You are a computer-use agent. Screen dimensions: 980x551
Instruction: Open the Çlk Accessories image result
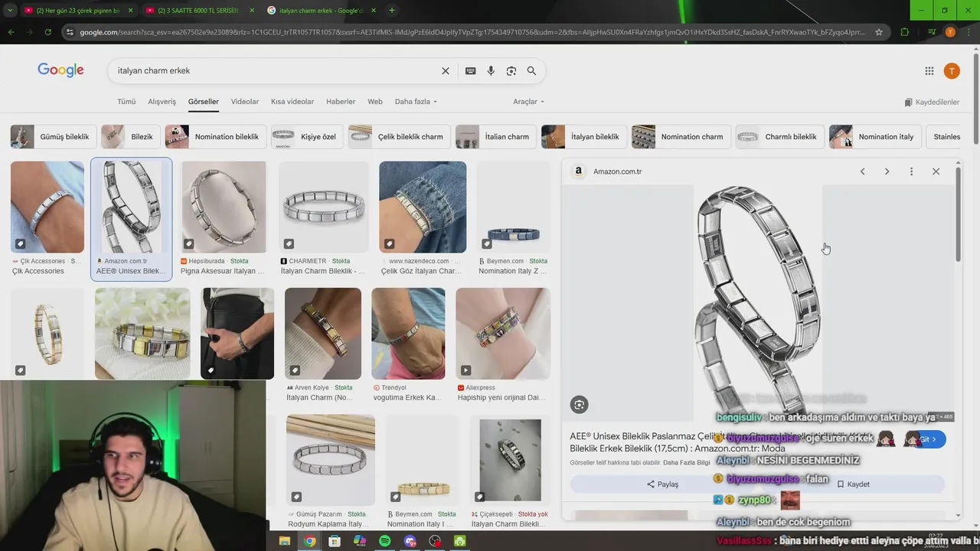(47, 207)
